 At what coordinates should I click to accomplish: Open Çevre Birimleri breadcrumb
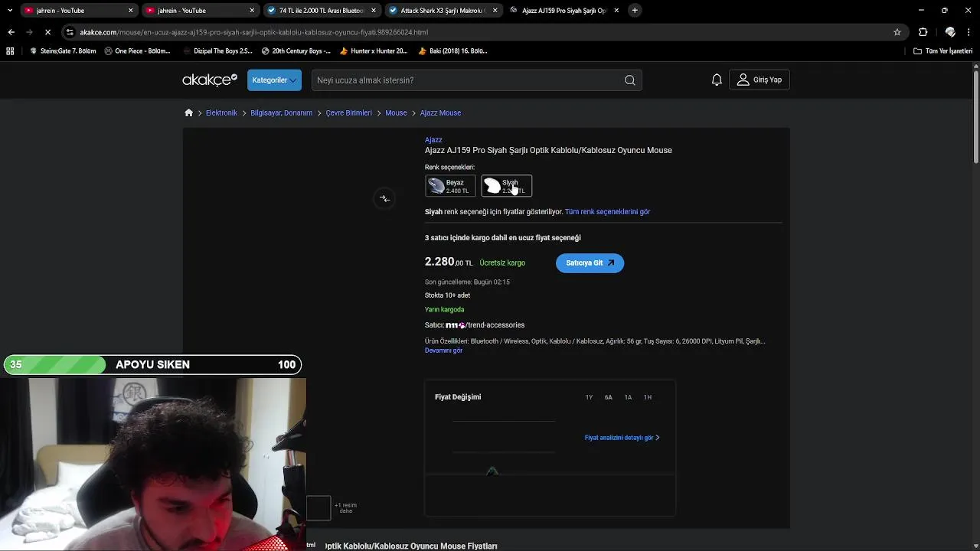348,112
